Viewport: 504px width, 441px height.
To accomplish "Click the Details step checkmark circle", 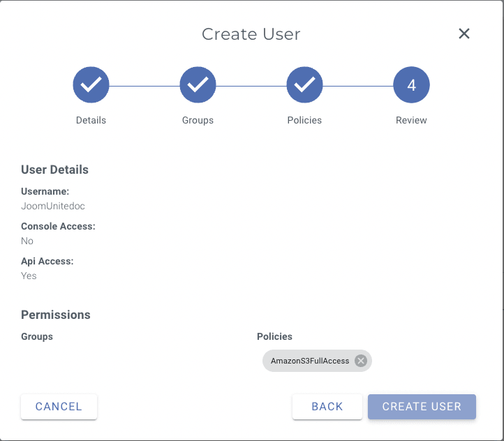I will 91,85.
